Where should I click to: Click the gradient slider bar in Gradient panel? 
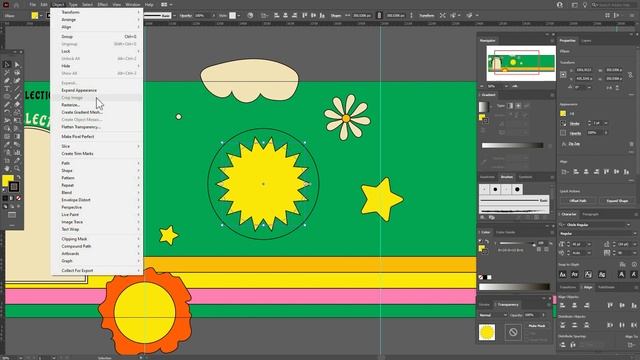(513, 145)
